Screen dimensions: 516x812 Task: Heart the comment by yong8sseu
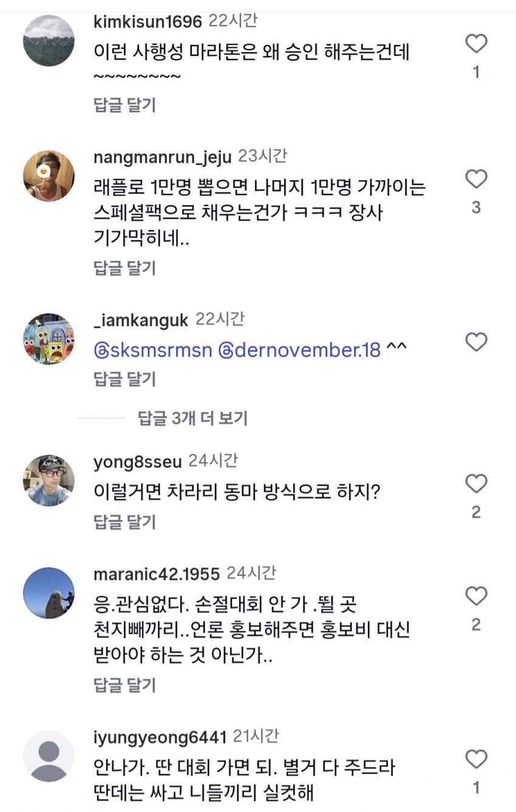point(477,484)
